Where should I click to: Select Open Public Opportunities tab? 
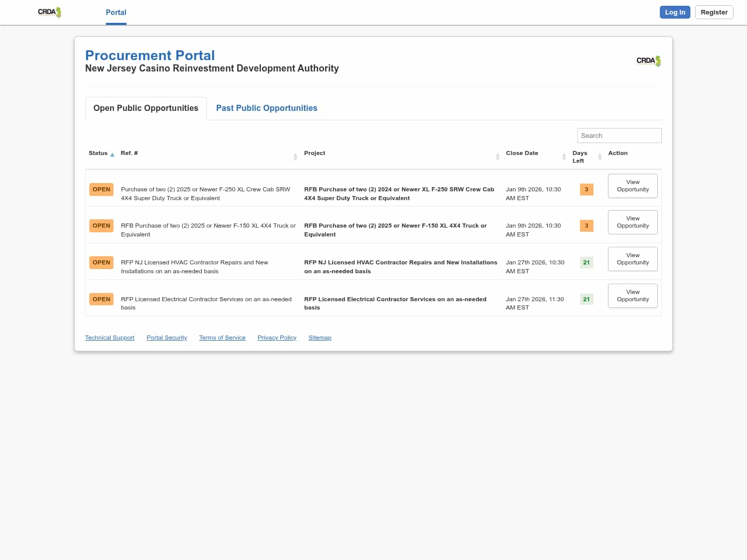click(146, 108)
